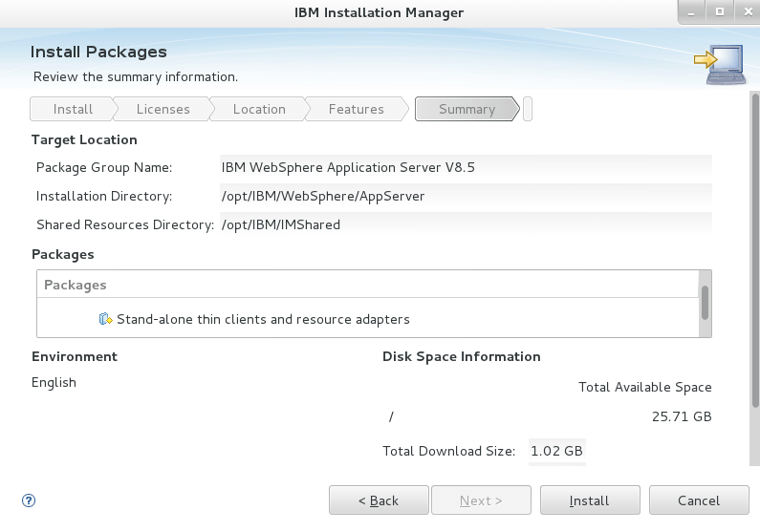
Task: Maximize the IBM Installation Manager window
Action: tap(720, 12)
